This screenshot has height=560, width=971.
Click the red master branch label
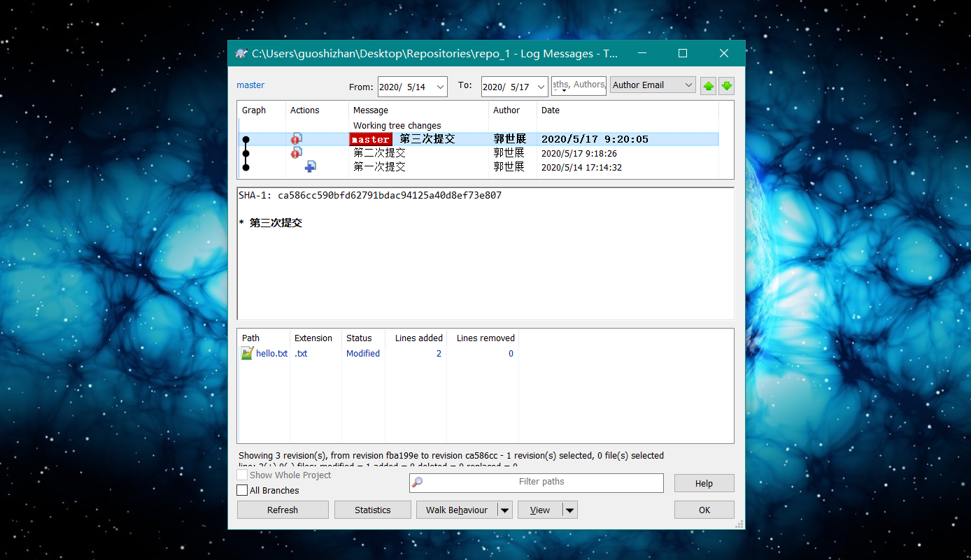(370, 140)
